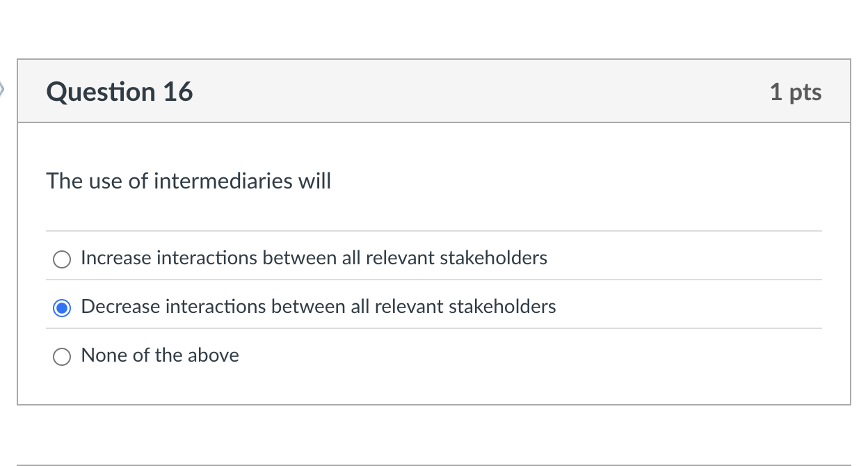The width and height of the screenshot is (868, 466).
Task: Click the question header bar
Action: pyautogui.click(x=434, y=91)
